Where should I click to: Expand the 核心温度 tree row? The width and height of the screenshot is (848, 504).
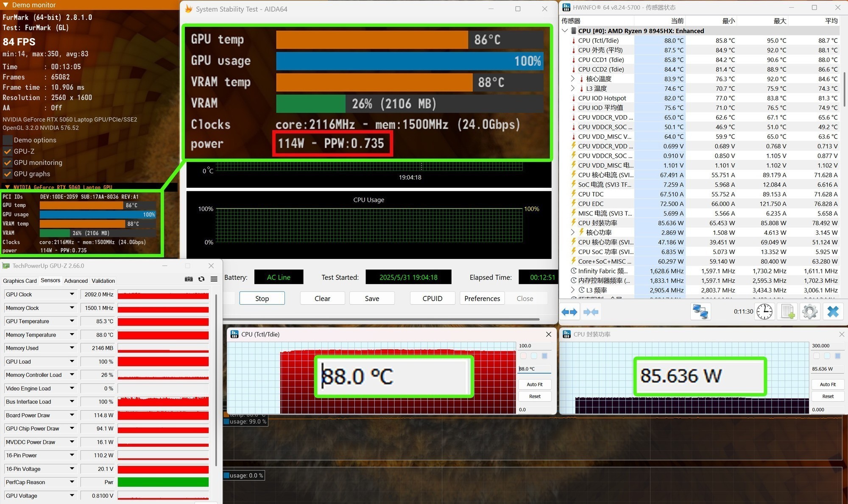[573, 79]
